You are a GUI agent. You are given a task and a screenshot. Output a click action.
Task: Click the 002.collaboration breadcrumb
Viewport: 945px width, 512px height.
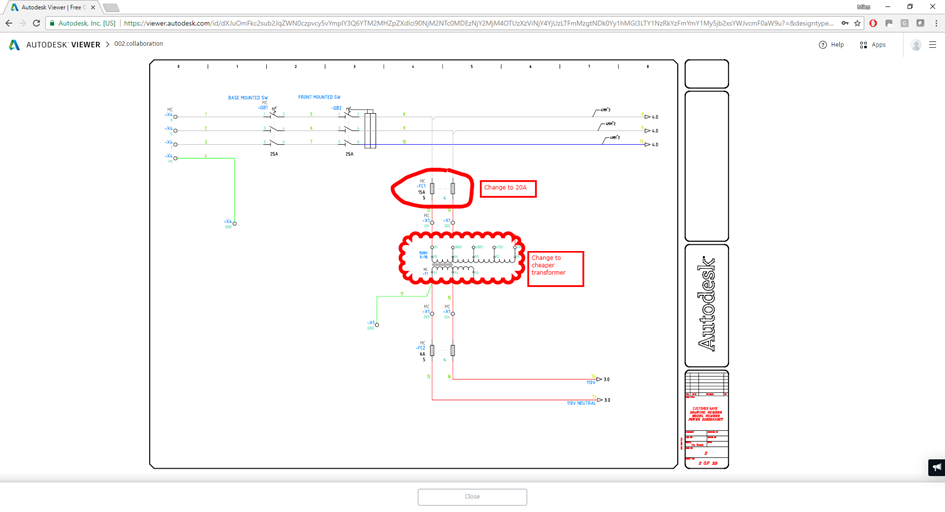click(139, 44)
